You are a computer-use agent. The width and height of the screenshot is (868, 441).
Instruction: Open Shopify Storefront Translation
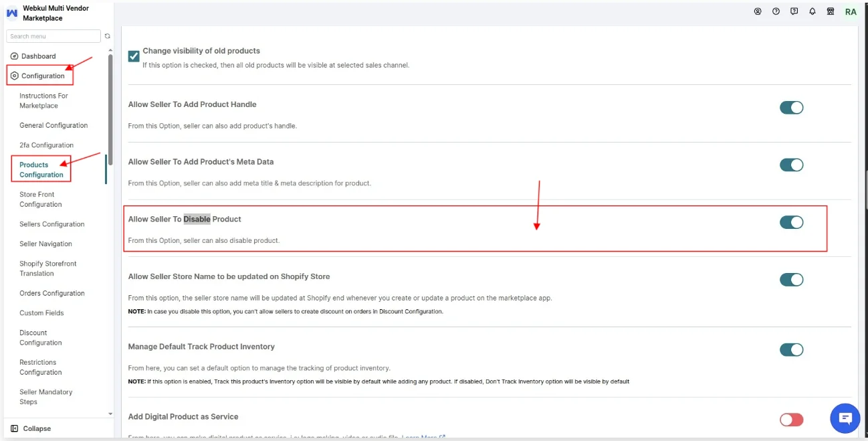point(48,268)
